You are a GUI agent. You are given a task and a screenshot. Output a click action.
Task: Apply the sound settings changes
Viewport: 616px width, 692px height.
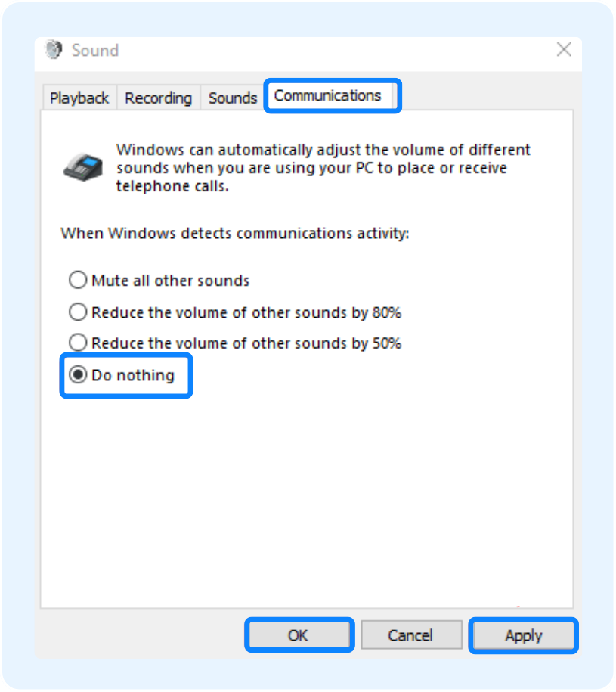(523, 635)
